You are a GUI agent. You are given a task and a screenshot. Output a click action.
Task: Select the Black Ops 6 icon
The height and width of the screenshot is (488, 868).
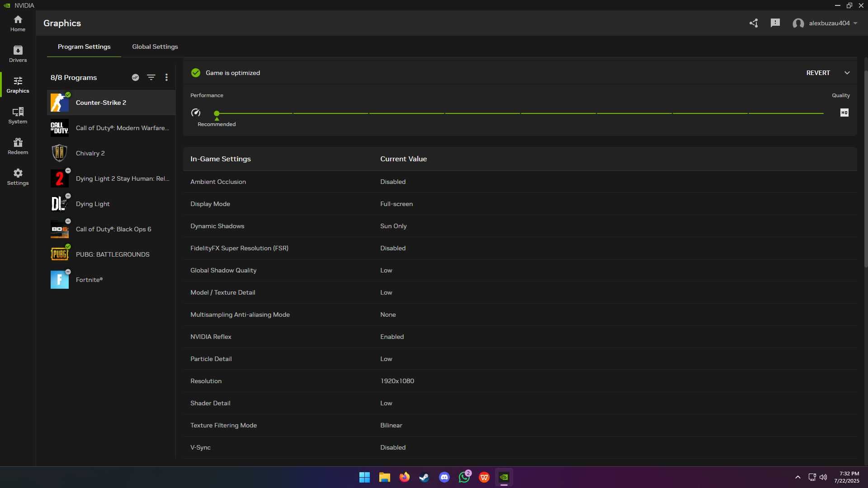(x=60, y=229)
